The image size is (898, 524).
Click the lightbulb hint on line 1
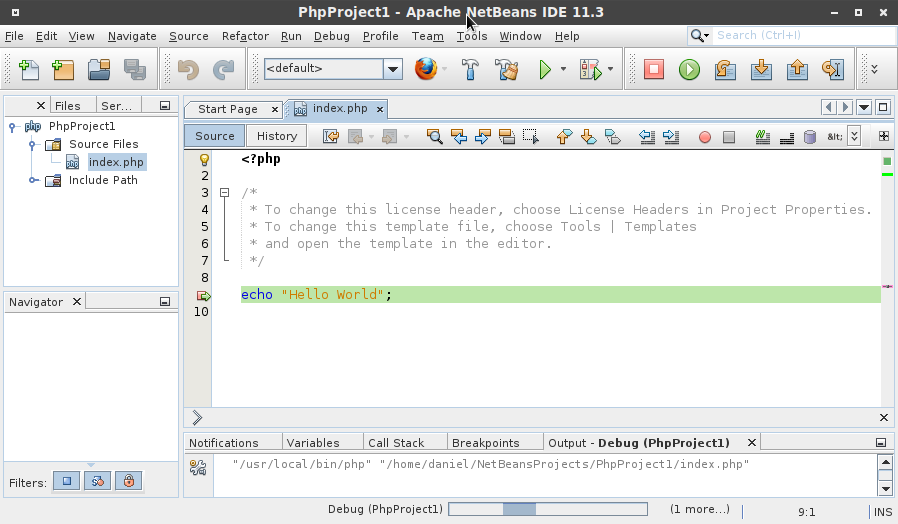pyautogui.click(x=204, y=159)
